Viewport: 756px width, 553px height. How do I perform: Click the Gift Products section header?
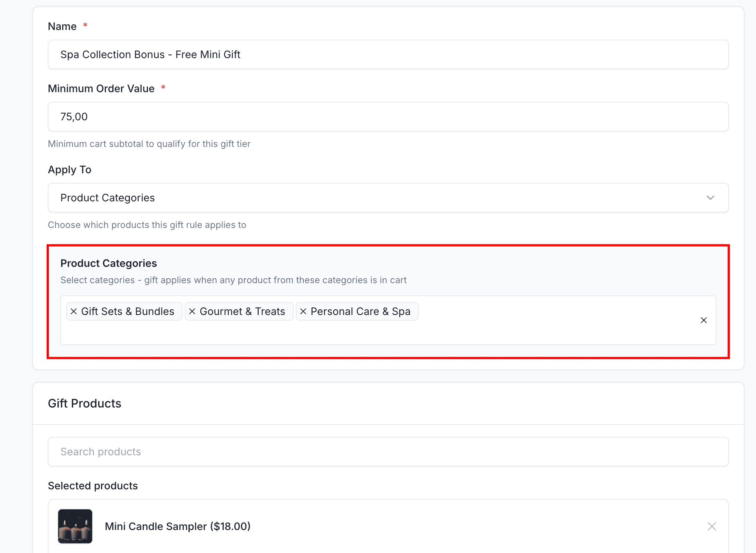pyautogui.click(x=84, y=403)
